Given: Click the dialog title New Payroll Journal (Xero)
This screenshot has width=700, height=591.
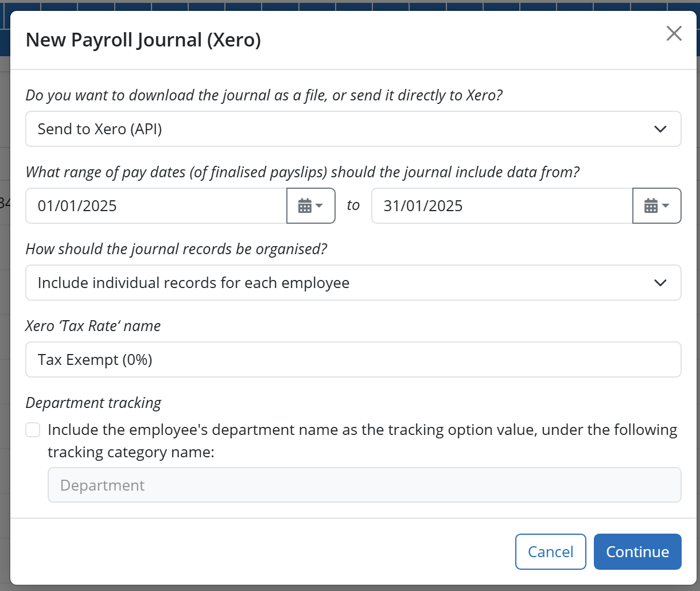Looking at the screenshot, I should point(143,40).
